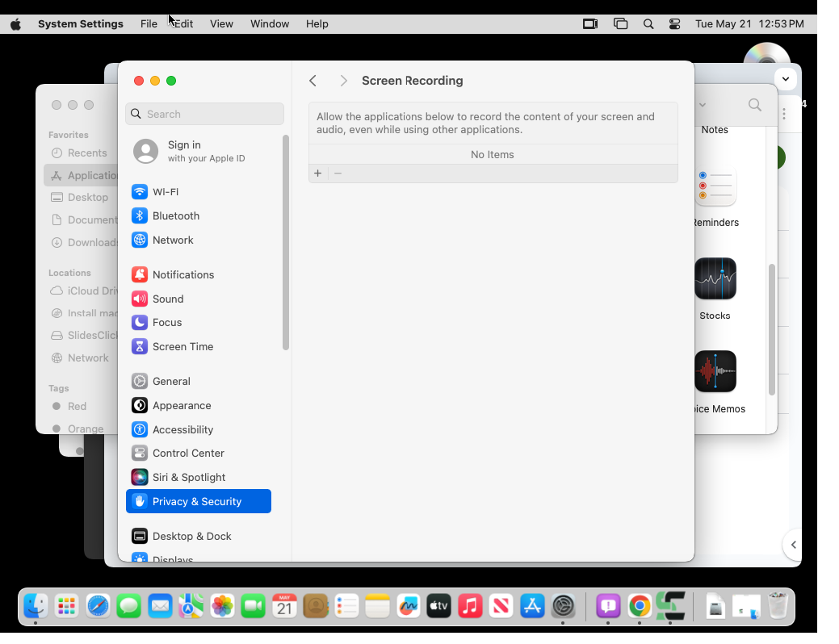Open the Help menu
This screenshot has width=839, height=644.
(x=317, y=24)
